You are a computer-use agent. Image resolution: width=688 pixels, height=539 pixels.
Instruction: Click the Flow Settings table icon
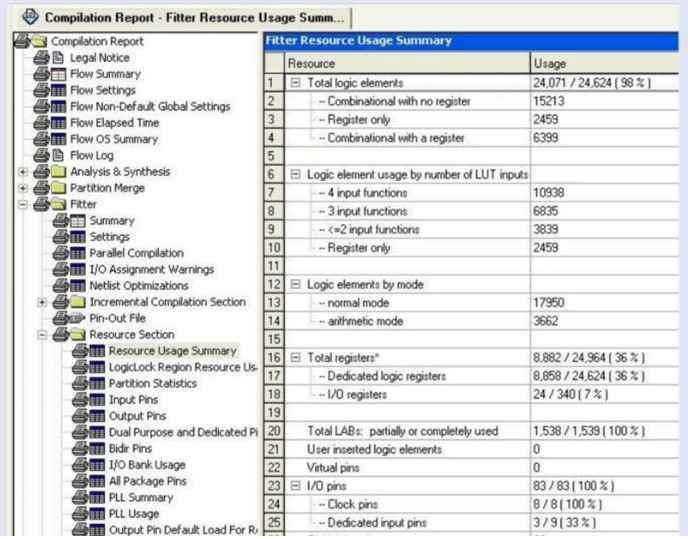click(x=58, y=90)
